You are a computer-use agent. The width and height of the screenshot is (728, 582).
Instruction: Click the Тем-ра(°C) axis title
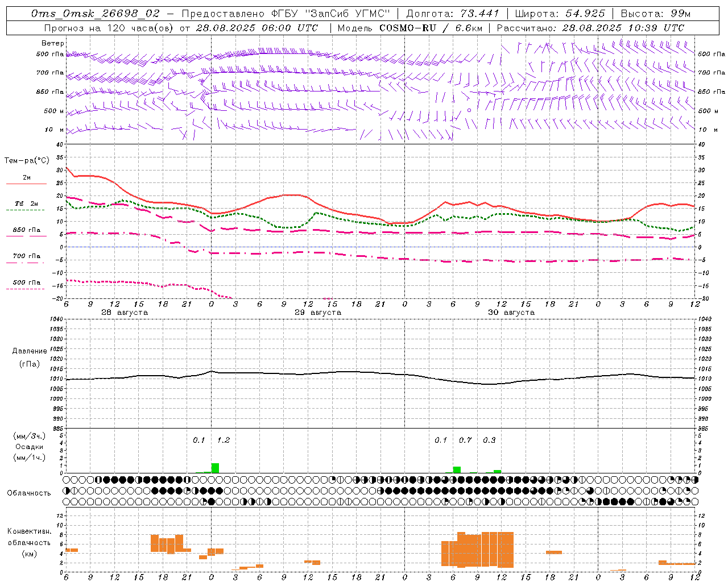pyautogui.click(x=27, y=161)
